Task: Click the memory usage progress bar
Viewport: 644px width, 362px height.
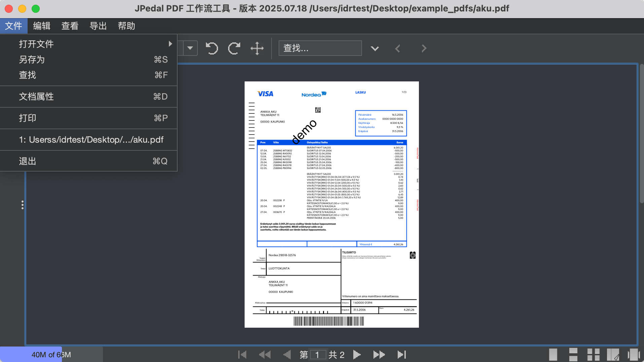Action: (51, 355)
